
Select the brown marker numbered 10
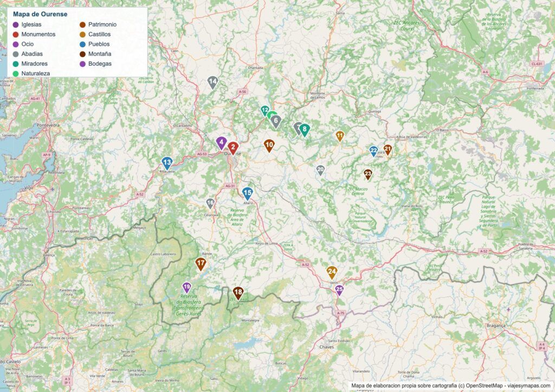coord(269,145)
